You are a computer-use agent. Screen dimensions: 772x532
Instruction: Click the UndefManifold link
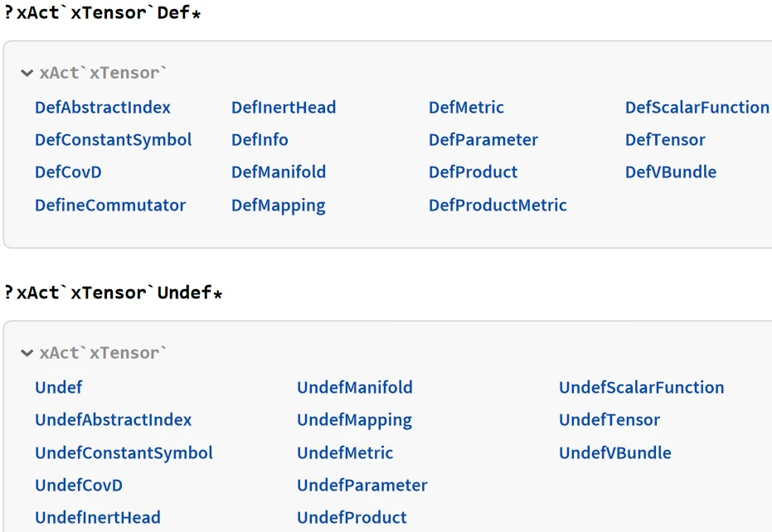(354, 388)
